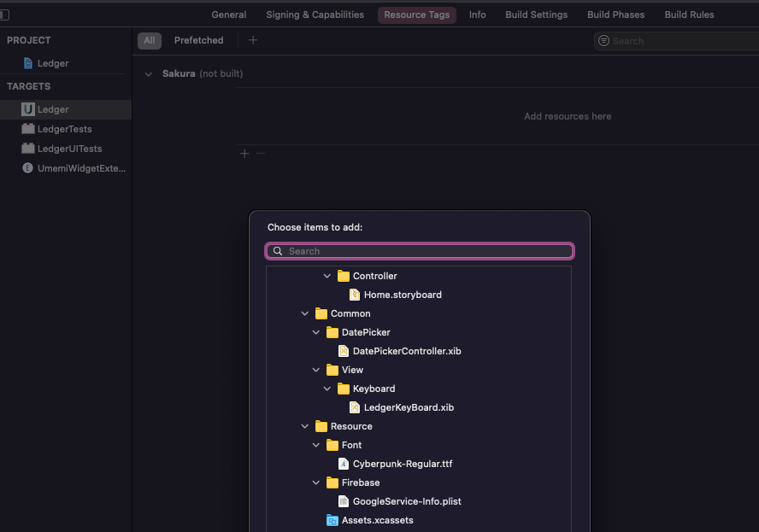Focus the resource tags Search field
This screenshot has width=759, height=532.
(678, 41)
